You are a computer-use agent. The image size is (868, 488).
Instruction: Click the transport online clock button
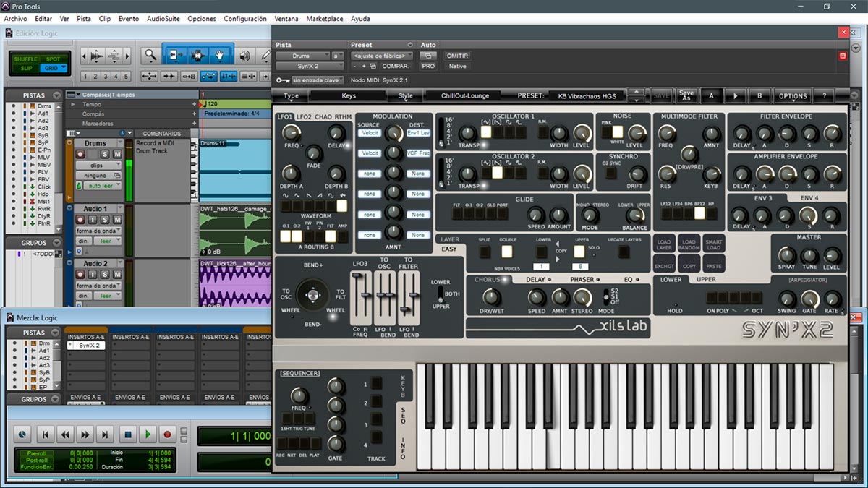pyautogui.click(x=22, y=435)
